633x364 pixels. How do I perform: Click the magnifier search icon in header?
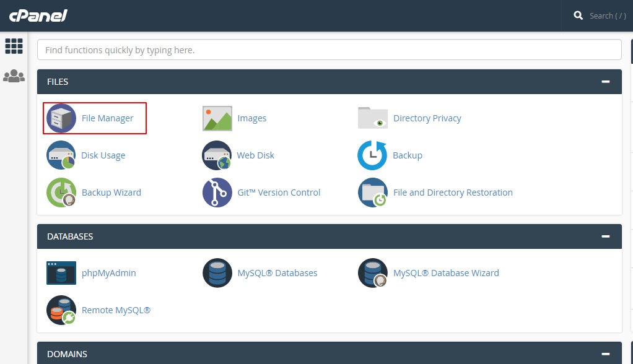[x=578, y=15]
